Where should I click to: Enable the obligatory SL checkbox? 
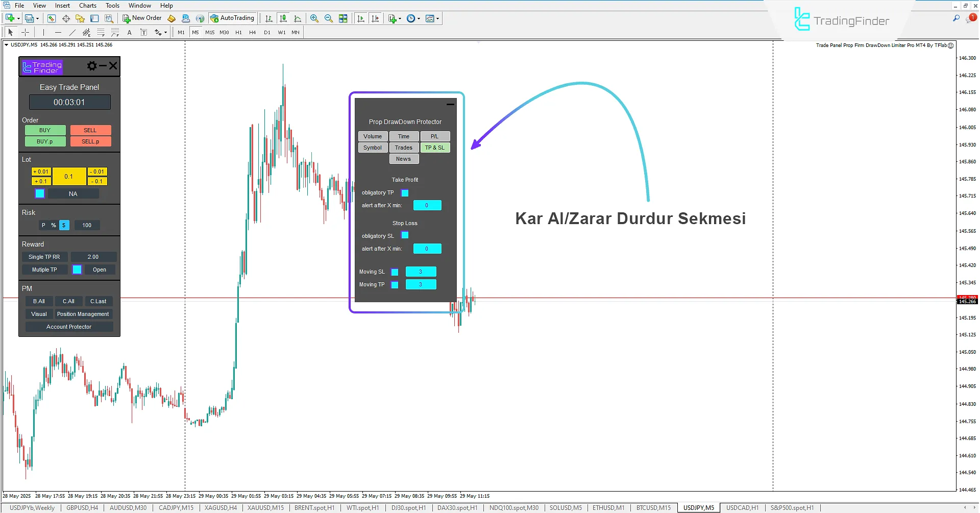click(405, 235)
